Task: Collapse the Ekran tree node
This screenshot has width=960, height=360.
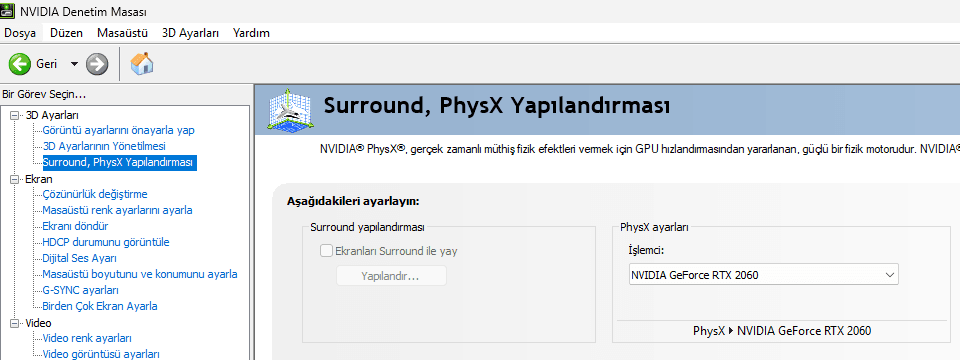Action: [15, 179]
